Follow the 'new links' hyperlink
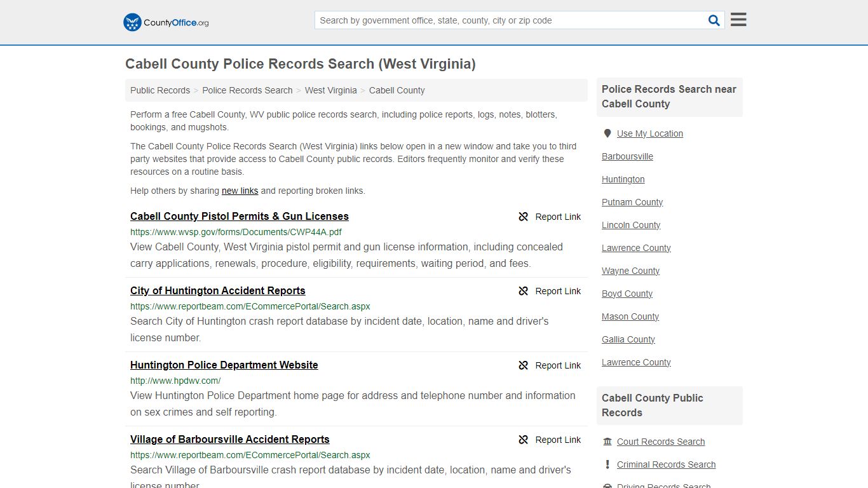868x488 pixels. 240,191
